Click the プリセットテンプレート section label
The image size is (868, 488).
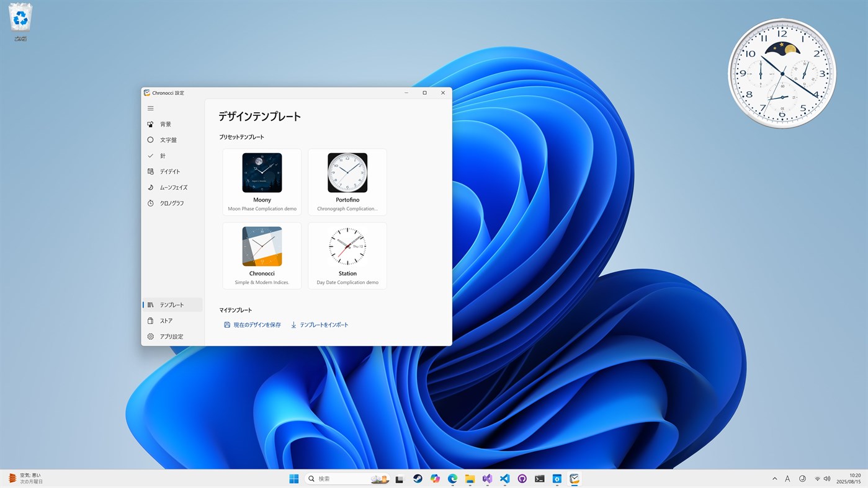coord(241,137)
